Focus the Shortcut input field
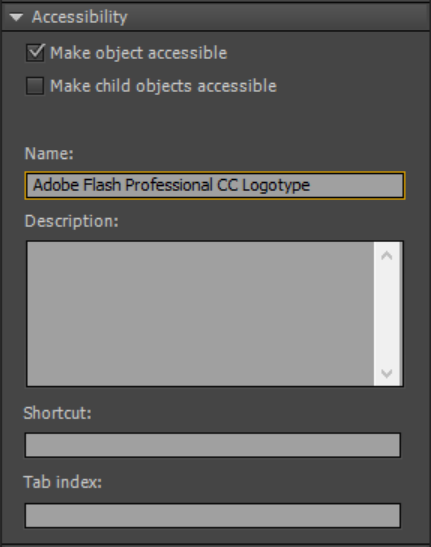The image size is (431, 547). pyautogui.click(x=213, y=445)
